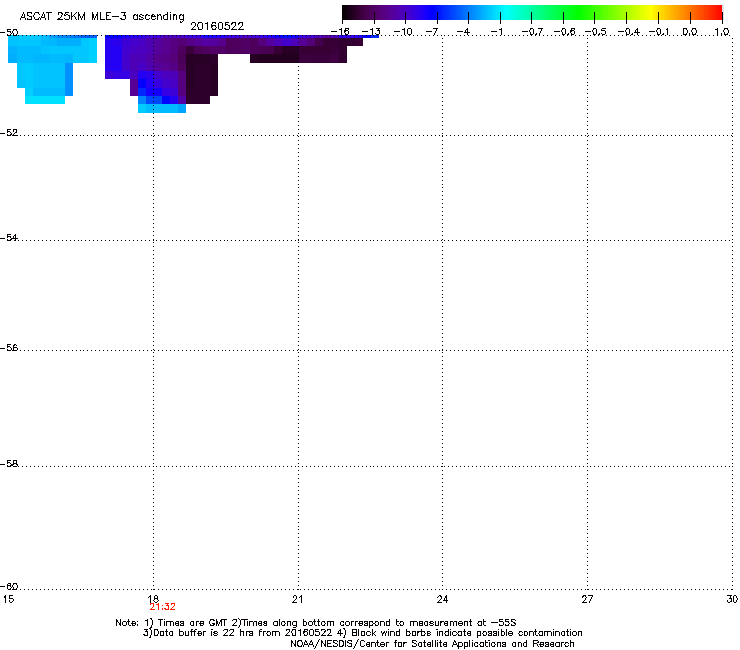Click the color scale label "-13"

(x=371, y=32)
